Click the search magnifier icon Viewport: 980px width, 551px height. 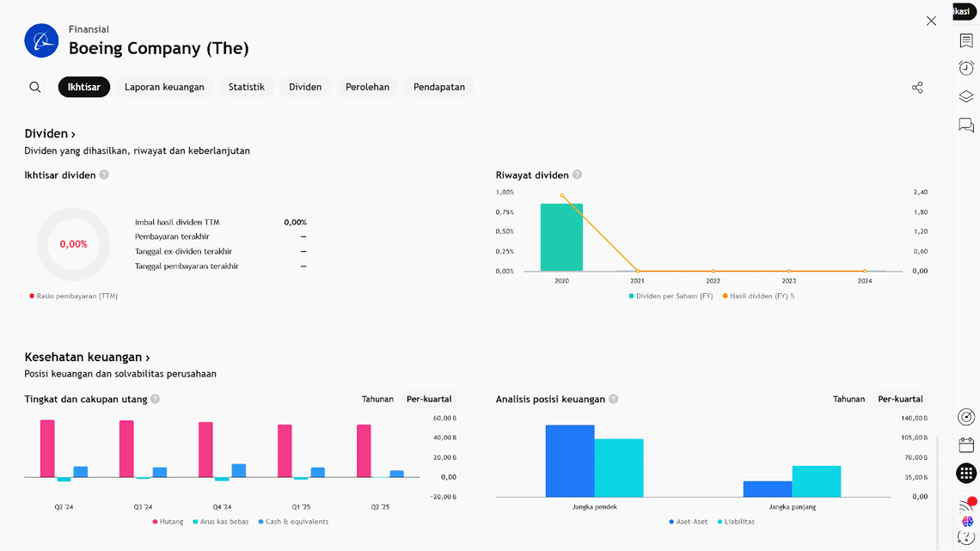tap(35, 87)
